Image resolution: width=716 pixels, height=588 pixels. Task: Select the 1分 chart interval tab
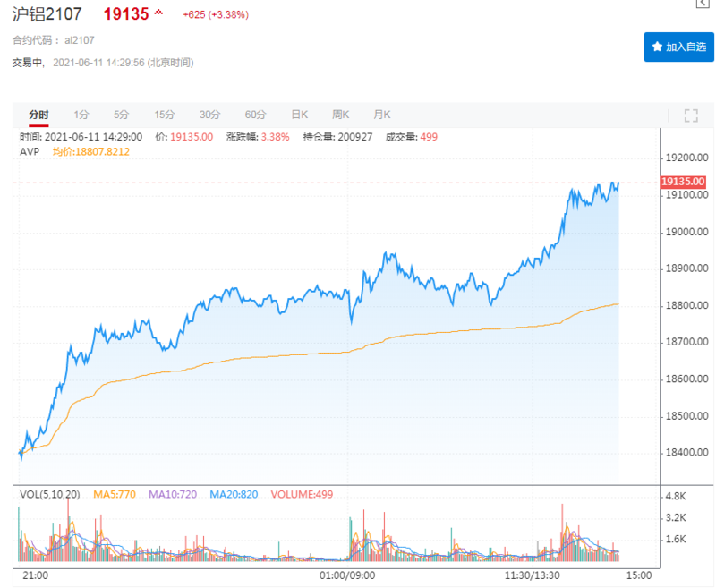point(81,115)
